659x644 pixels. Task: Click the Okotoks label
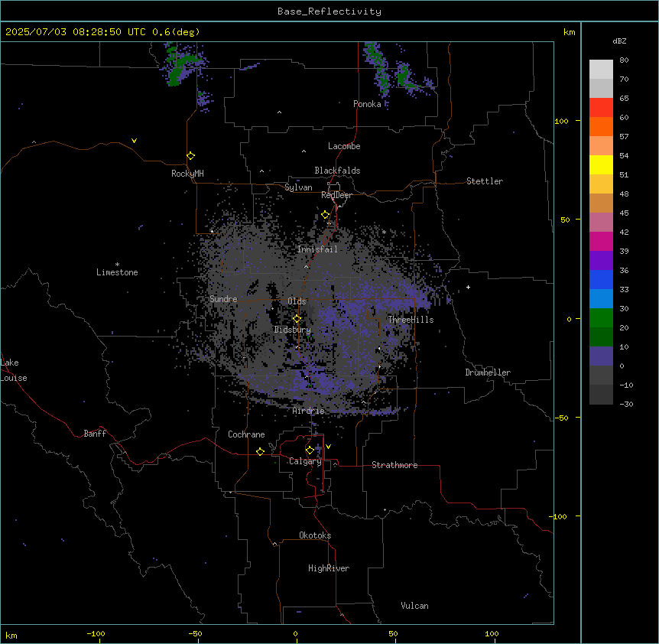pyautogui.click(x=315, y=535)
